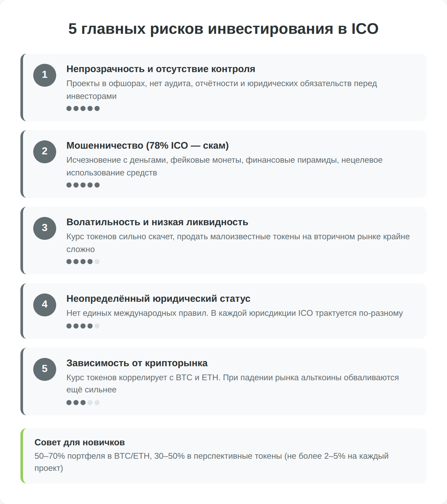447x504 pixels.
Task: Select the number 3 circle badge
Action: tap(45, 228)
